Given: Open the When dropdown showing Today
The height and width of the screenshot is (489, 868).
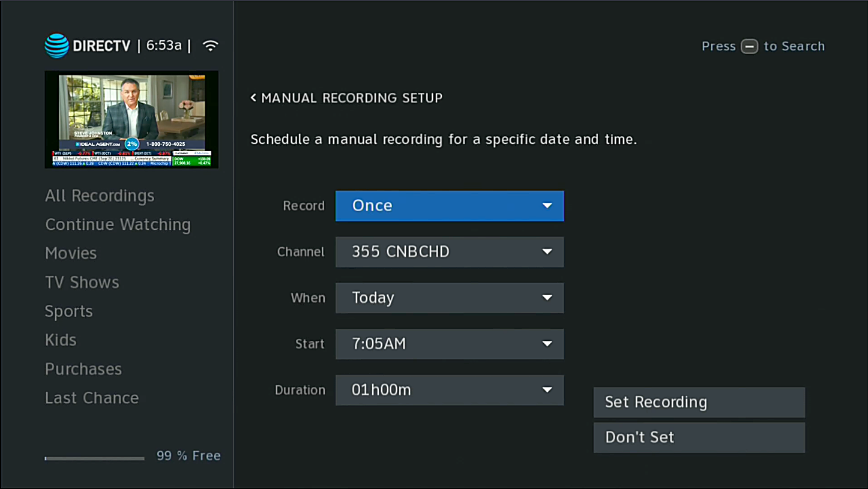Looking at the screenshot, I should coord(449,298).
